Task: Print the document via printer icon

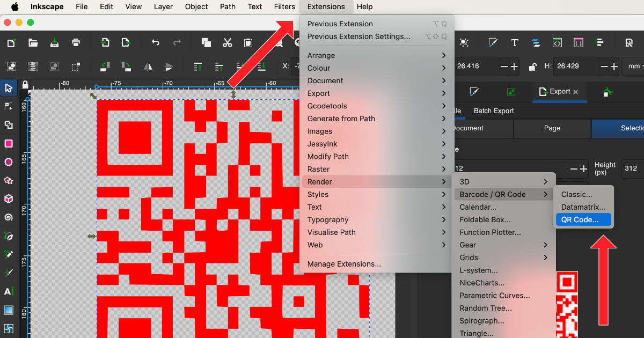Action: pyautogui.click(x=76, y=43)
